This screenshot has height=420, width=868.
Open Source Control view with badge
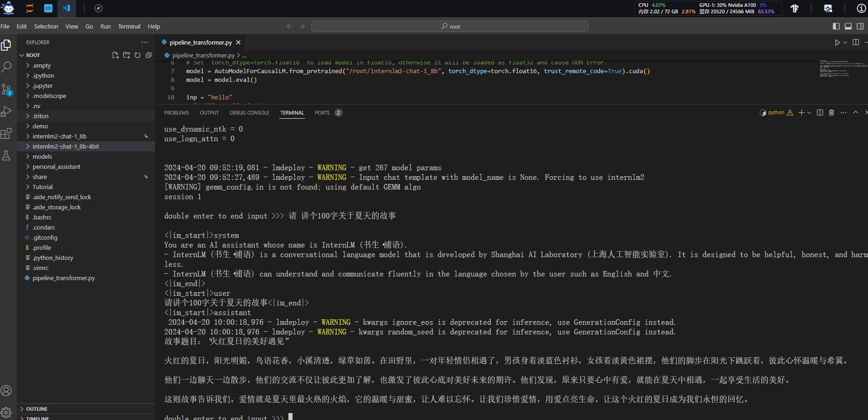pyautogui.click(x=6, y=89)
